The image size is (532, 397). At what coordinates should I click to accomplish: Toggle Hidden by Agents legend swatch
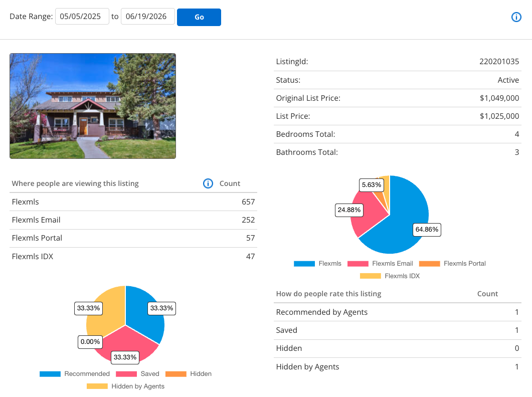97,386
